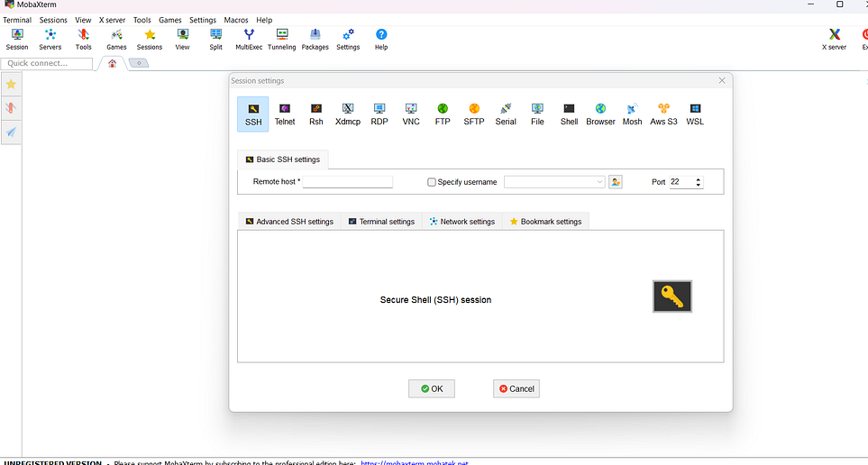Close the Session settings dialog

722,80
